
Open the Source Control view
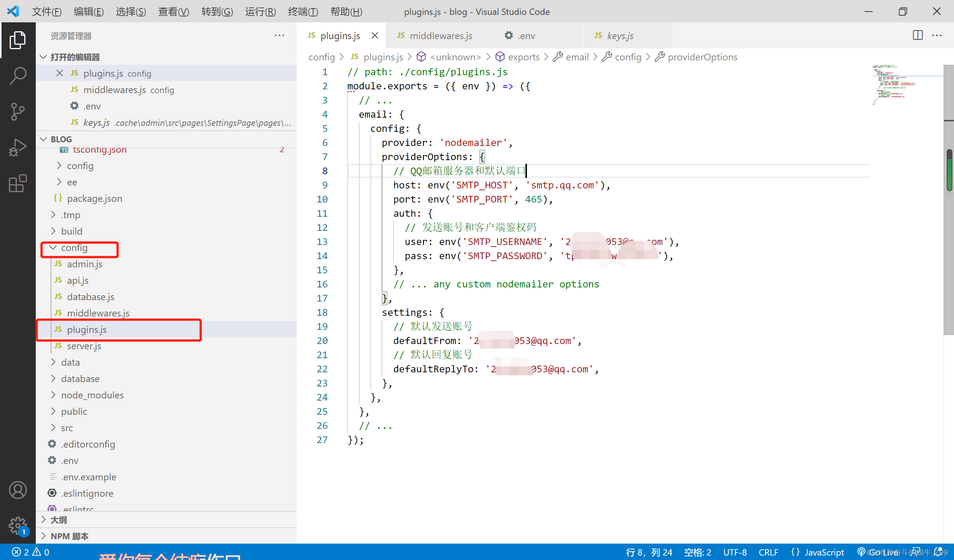18,111
